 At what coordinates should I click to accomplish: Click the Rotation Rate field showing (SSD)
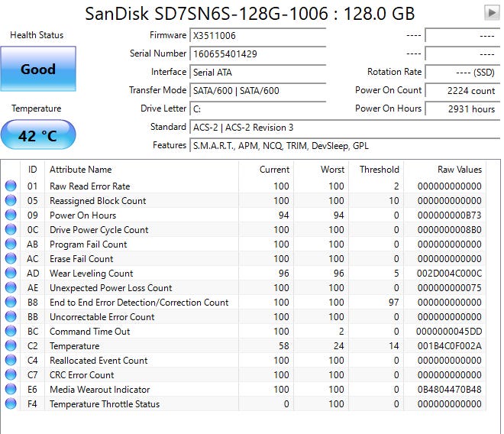[463, 72]
